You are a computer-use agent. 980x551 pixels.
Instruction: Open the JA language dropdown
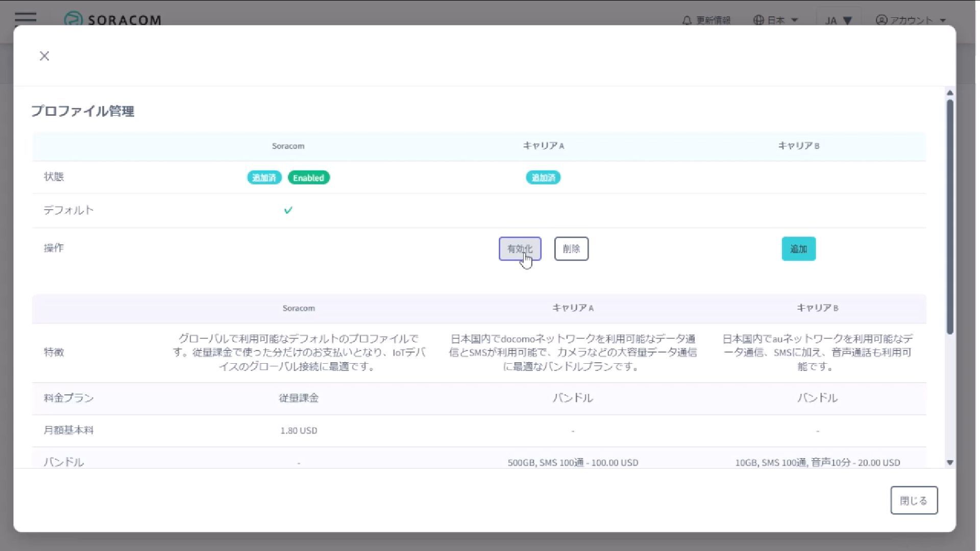pyautogui.click(x=838, y=20)
